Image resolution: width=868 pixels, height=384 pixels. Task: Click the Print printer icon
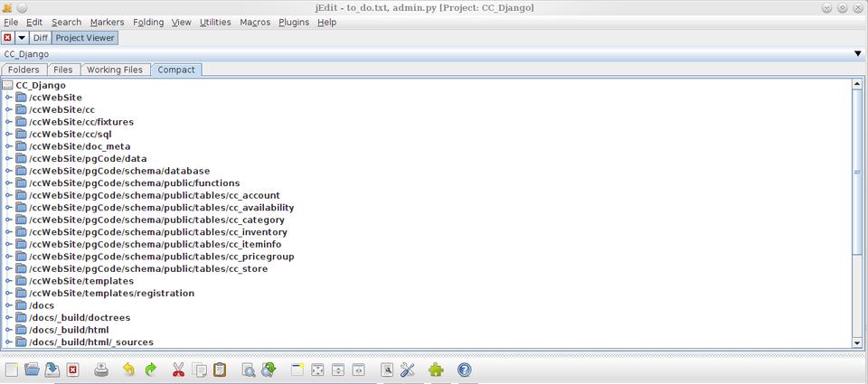[101, 370]
